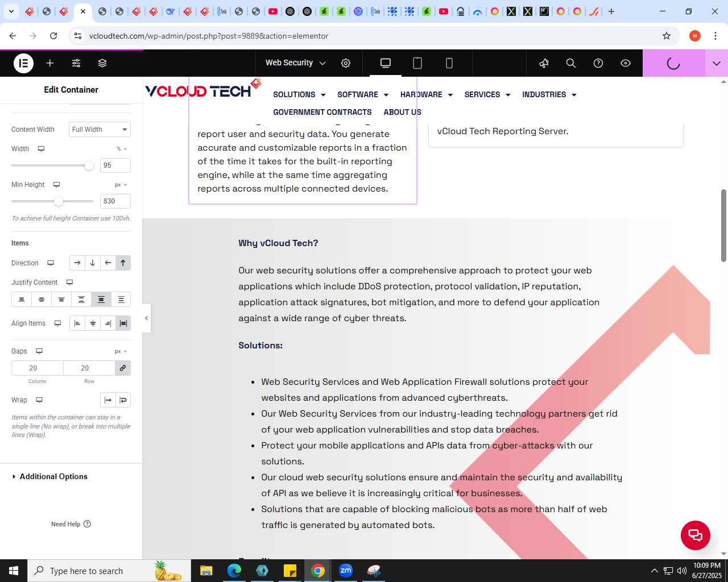Set Align Items to Start
Viewport: 728px width, 582px height.
click(x=77, y=323)
